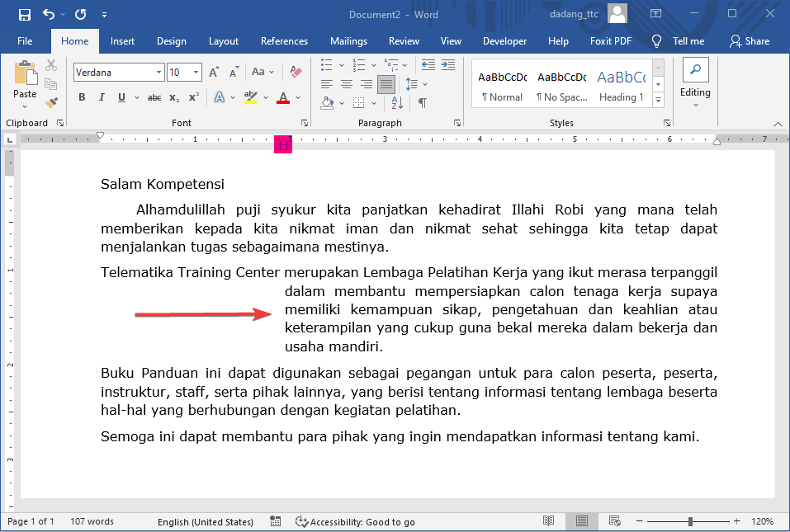Toggle Bold formatting
Viewport: 790px width, 532px height.
[x=82, y=97]
